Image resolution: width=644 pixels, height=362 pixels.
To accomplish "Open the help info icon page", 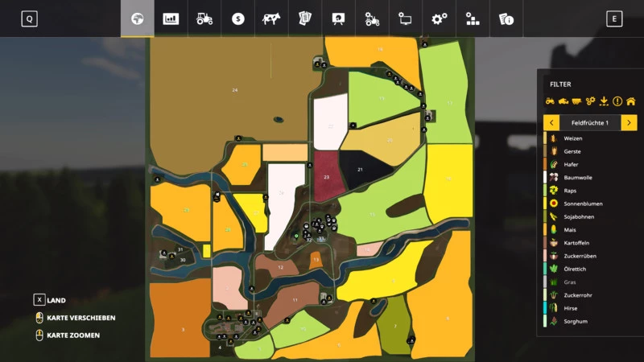I will coord(506,19).
